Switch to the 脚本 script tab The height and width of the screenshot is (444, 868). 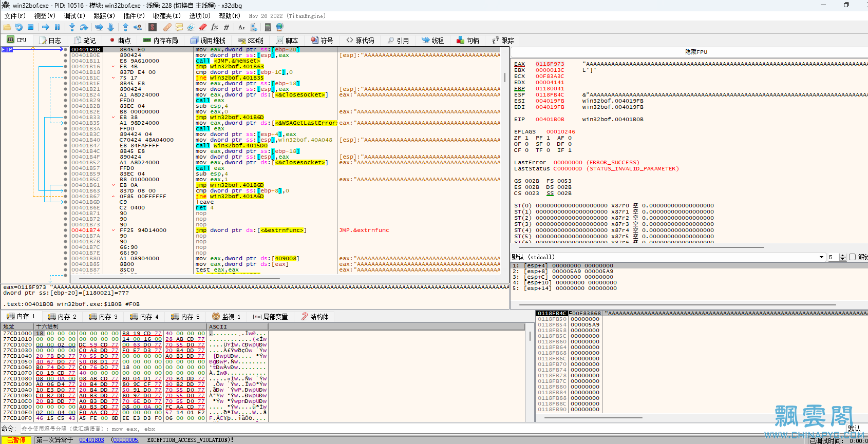click(x=287, y=40)
